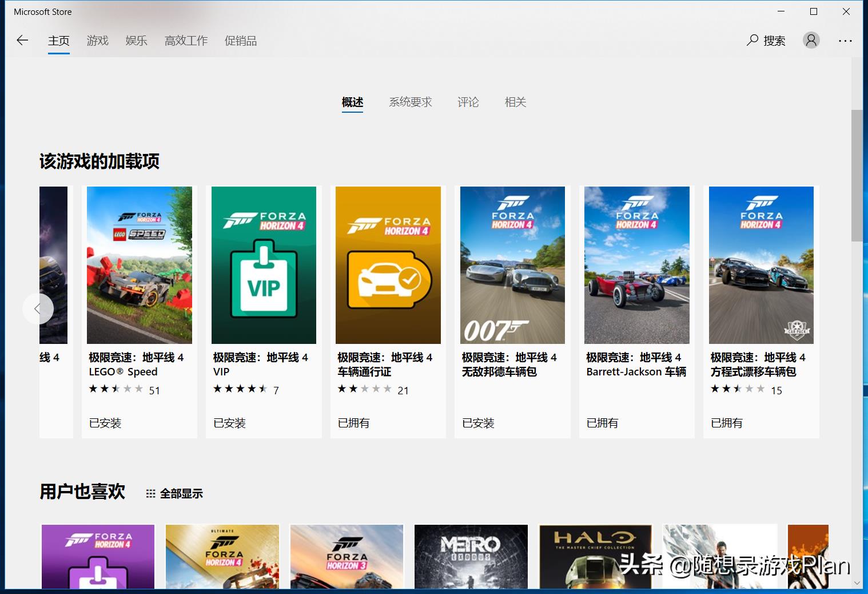Click the Barrett-Jackson 车辆 title text

point(636,372)
